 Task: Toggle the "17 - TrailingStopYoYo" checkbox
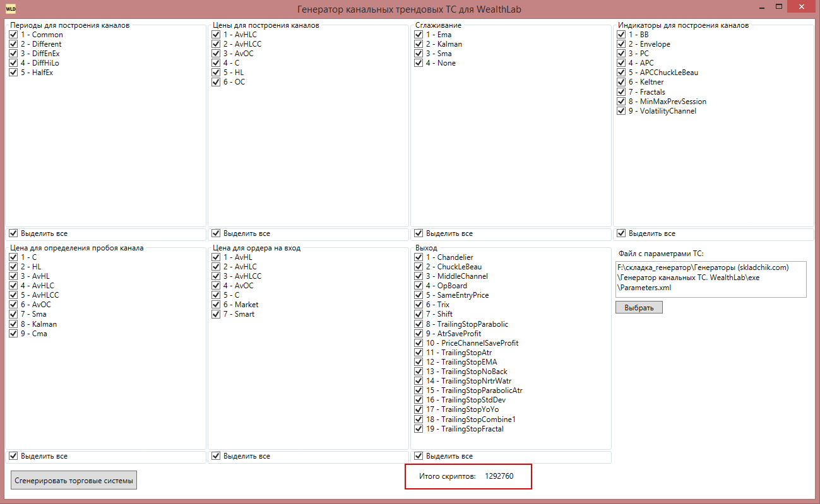point(419,409)
